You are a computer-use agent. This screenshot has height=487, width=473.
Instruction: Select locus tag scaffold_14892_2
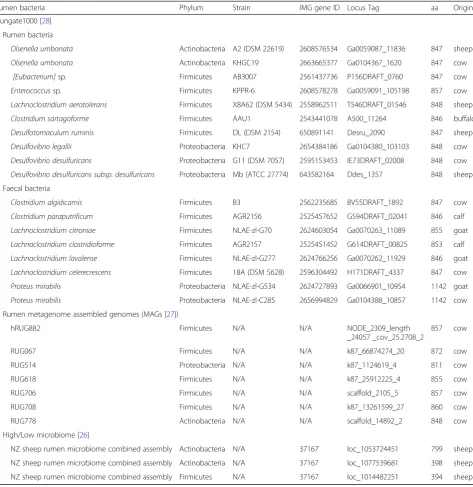pyautogui.click(x=374, y=421)
